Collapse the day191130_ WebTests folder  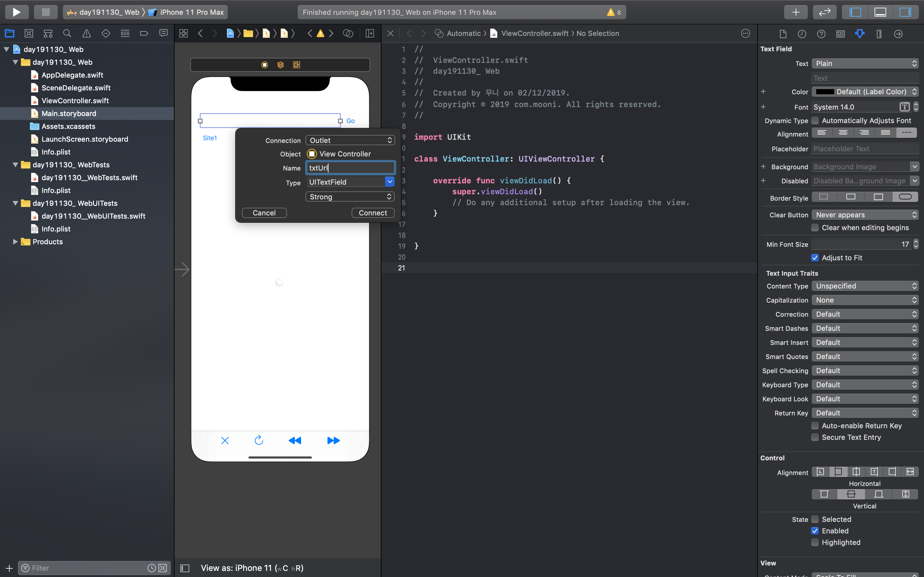(15, 165)
